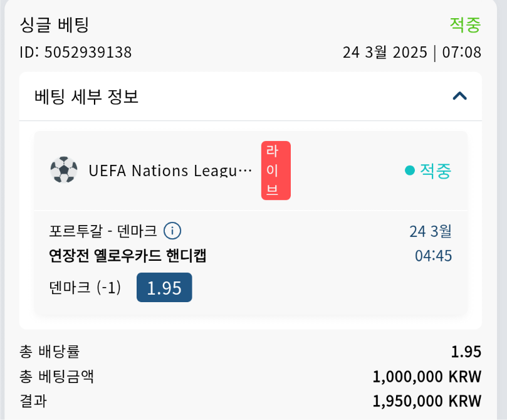The width and height of the screenshot is (507, 420).
Task: Click the 포르투갈 - 덴마크 match name
Action: point(103,231)
